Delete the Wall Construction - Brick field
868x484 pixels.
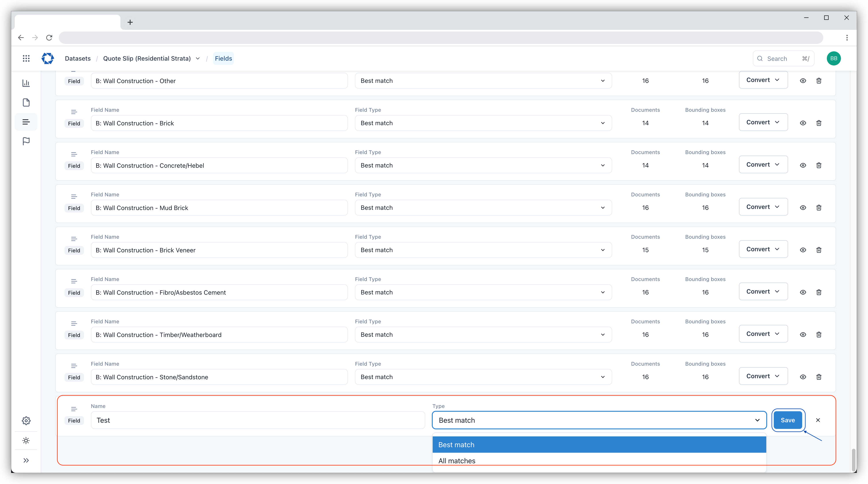pos(819,123)
